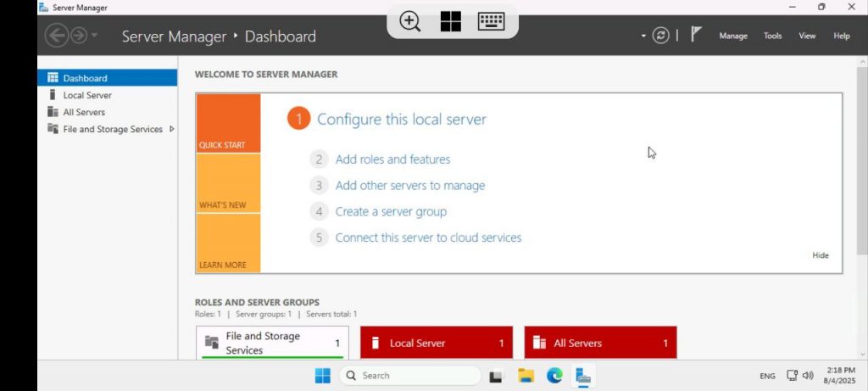The width and height of the screenshot is (868, 391).
Task: Click File and Storage Services sidebar icon
Action: pos(53,128)
